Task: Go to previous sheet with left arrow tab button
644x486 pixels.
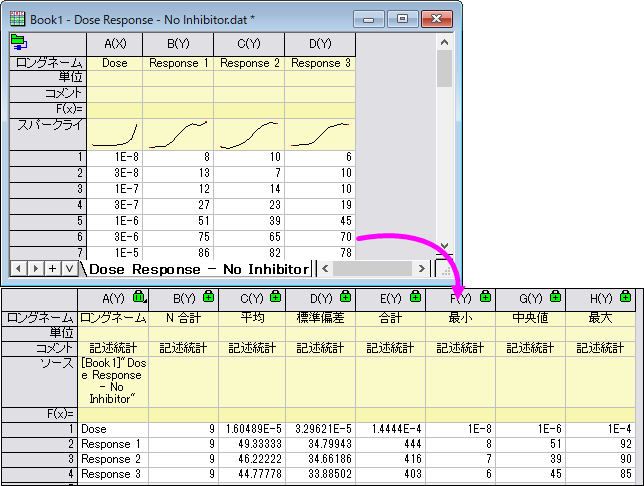Action: click(x=18, y=269)
